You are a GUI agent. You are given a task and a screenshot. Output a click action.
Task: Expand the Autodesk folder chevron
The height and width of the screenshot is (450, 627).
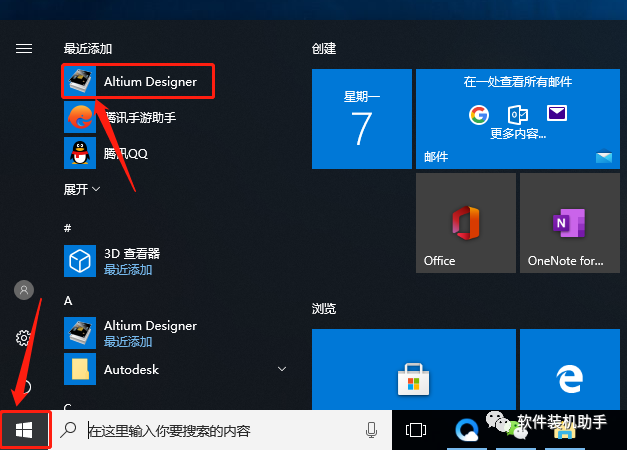[282, 369]
